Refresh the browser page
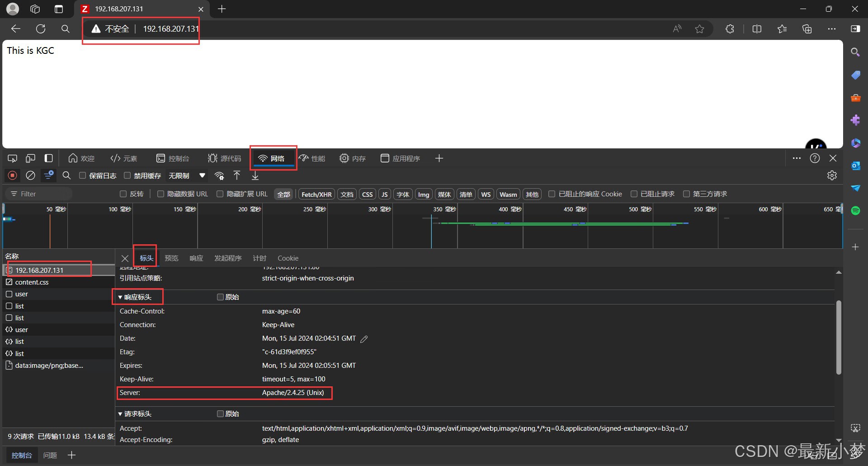The height and width of the screenshot is (466, 868). point(41,29)
